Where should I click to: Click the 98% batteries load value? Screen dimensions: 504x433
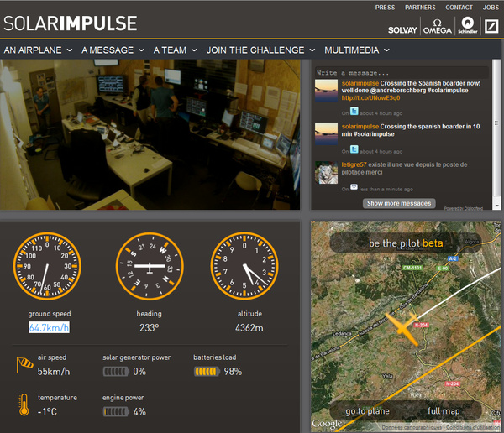pyautogui.click(x=233, y=372)
